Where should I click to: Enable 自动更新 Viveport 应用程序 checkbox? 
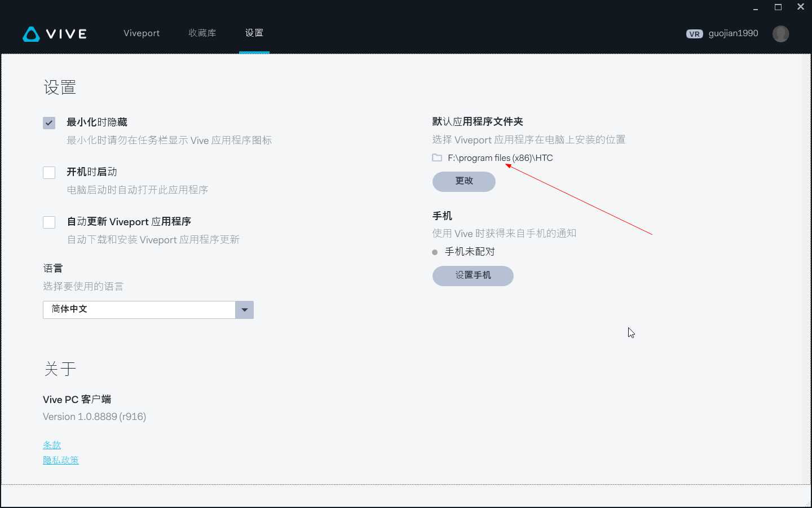(x=49, y=222)
